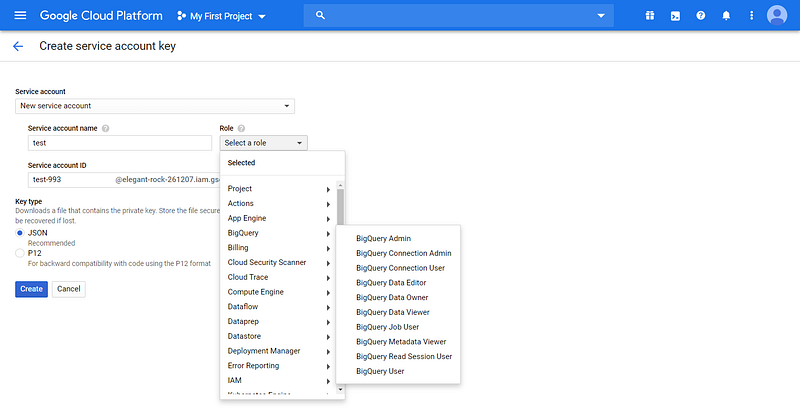Viewport: 800px width, 414px height.
Task: Open the three-dot settings menu
Action: click(x=751, y=15)
